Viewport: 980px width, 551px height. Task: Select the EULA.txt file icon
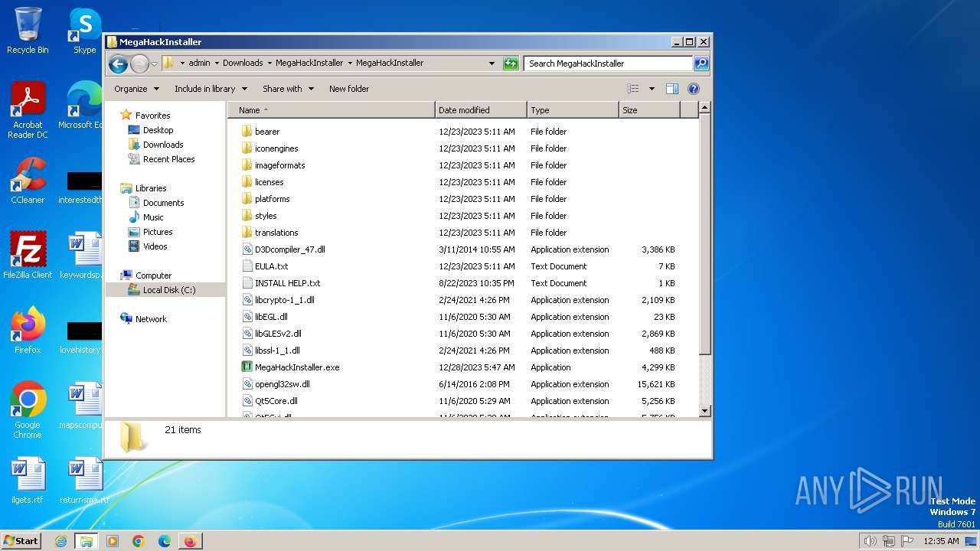click(247, 266)
